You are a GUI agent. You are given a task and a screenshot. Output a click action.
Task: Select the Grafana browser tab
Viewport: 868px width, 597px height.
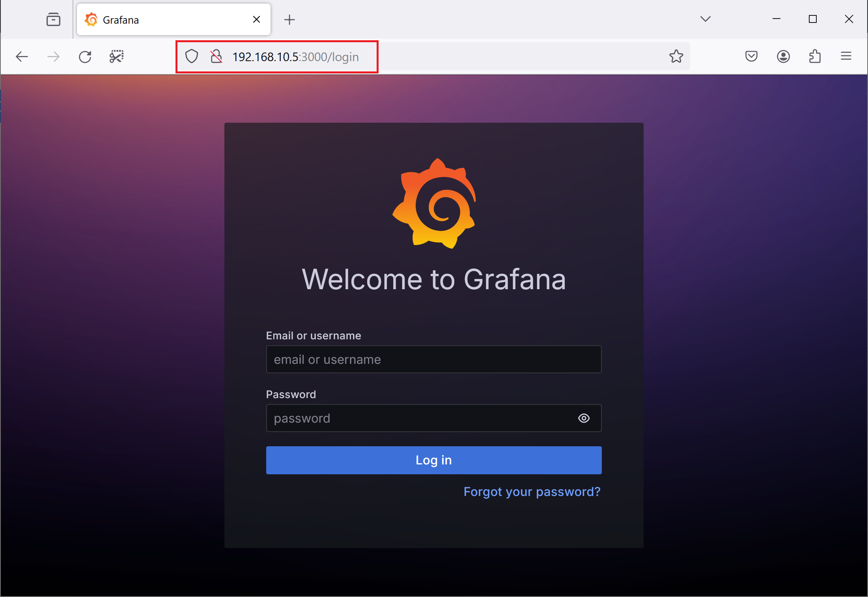point(174,19)
